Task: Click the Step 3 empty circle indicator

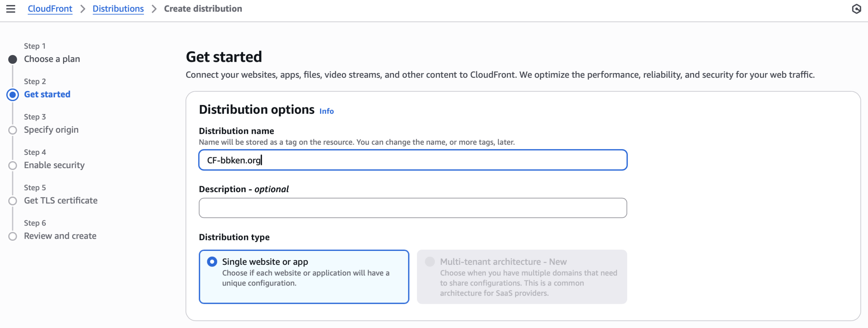Action: click(x=13, y=130)
